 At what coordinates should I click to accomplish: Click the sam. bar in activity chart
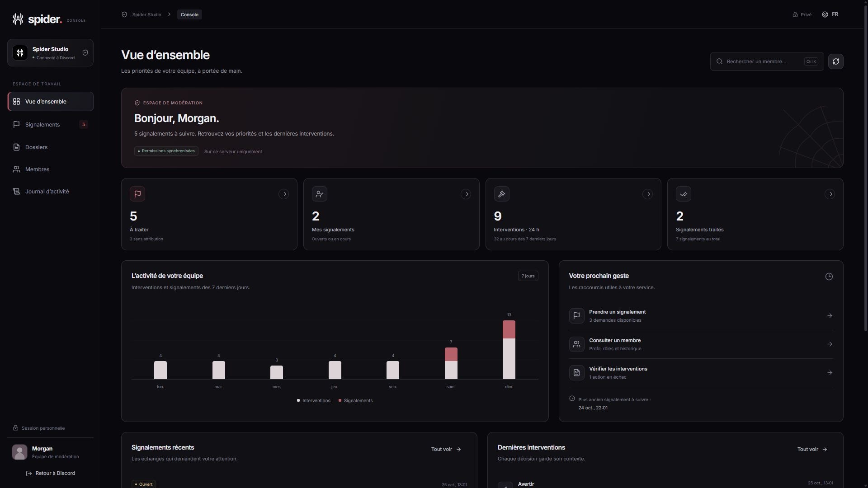451,363
